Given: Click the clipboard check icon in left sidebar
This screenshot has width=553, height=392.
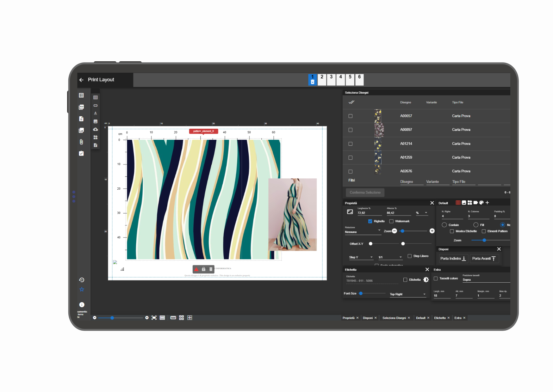Looking at the screenshot, I should (x=81, y=153).
